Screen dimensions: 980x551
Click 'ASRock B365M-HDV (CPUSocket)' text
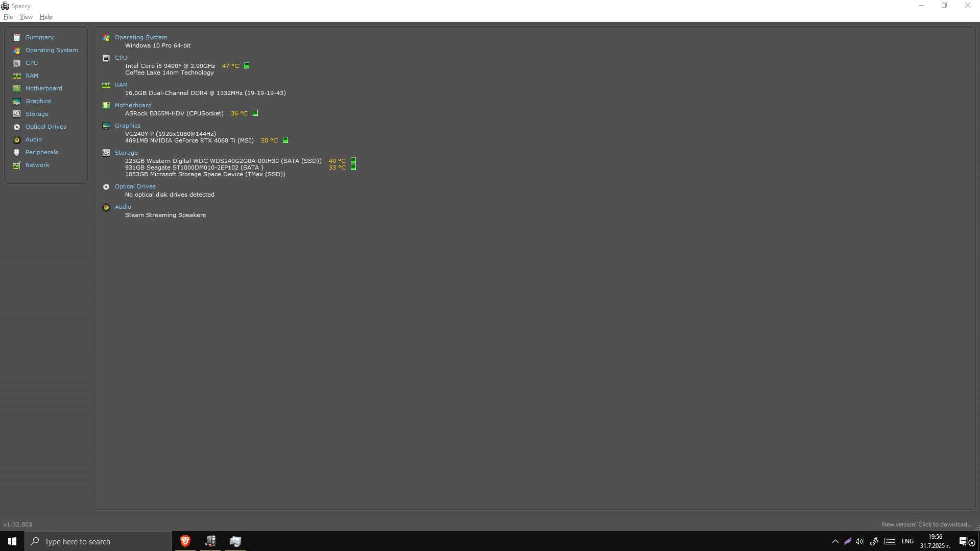[x=174, y=113]
